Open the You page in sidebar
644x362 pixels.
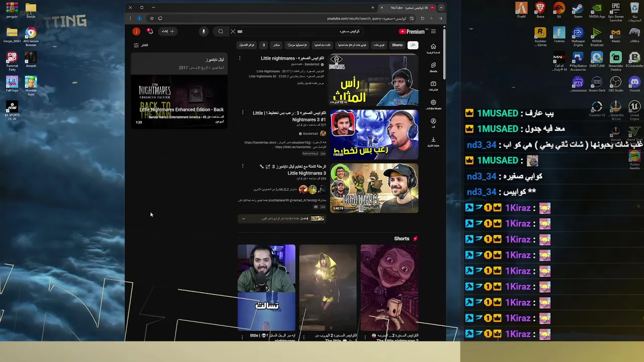(x=433, y=123)
